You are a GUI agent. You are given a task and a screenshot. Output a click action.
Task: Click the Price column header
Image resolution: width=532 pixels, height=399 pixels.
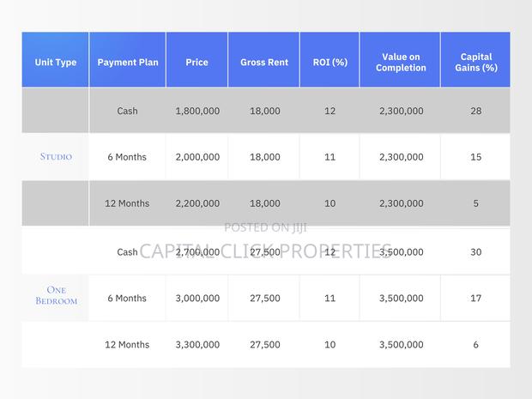pos(196,63)
